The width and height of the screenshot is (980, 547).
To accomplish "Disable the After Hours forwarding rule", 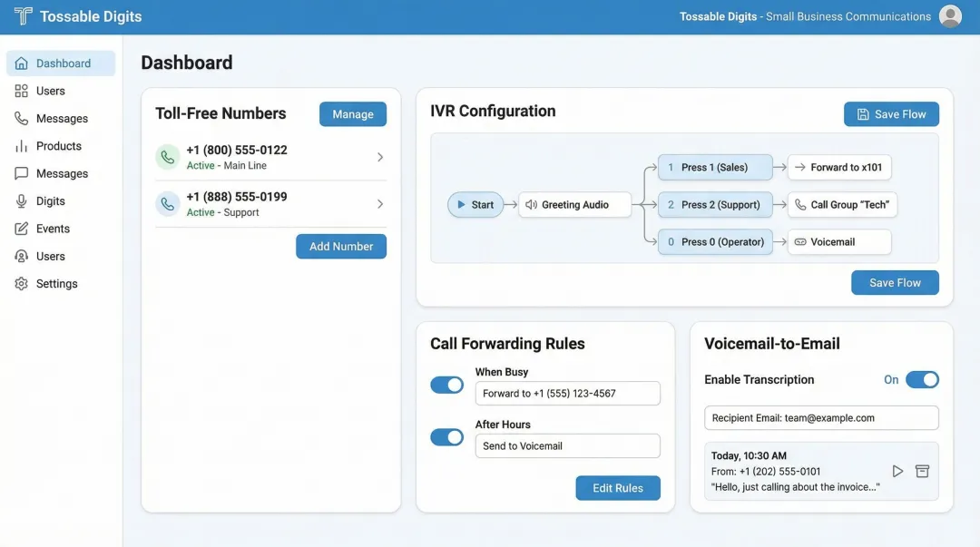I will click(446, 436).
